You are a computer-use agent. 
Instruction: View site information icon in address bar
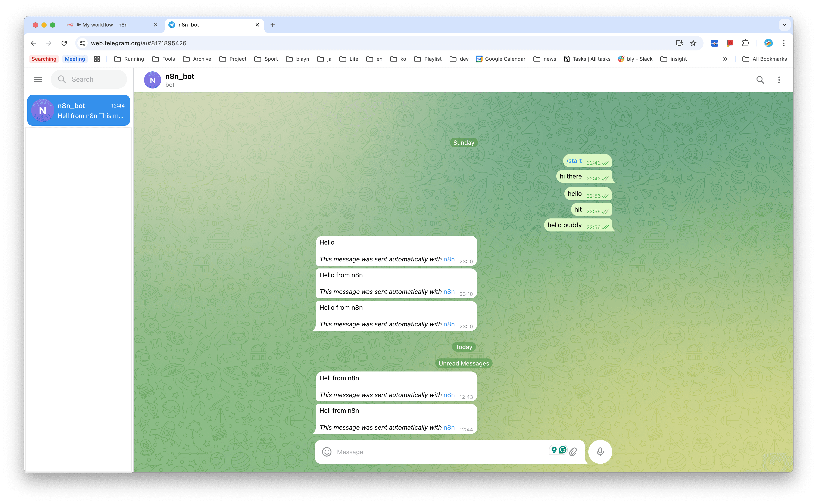[x=83, y=43]
